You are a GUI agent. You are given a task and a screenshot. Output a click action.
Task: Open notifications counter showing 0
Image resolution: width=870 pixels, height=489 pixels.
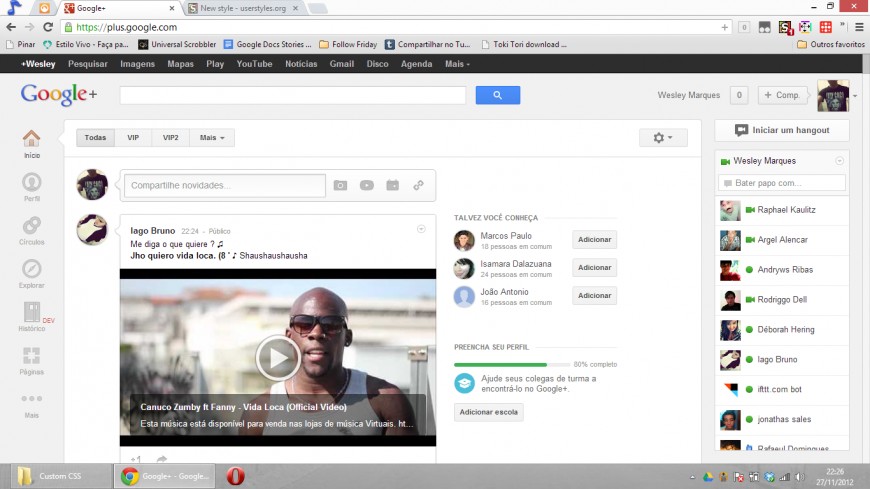(x=739, y=95)
